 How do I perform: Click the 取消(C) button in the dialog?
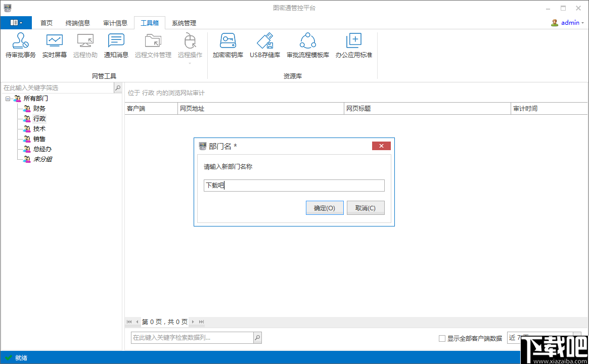365,207
